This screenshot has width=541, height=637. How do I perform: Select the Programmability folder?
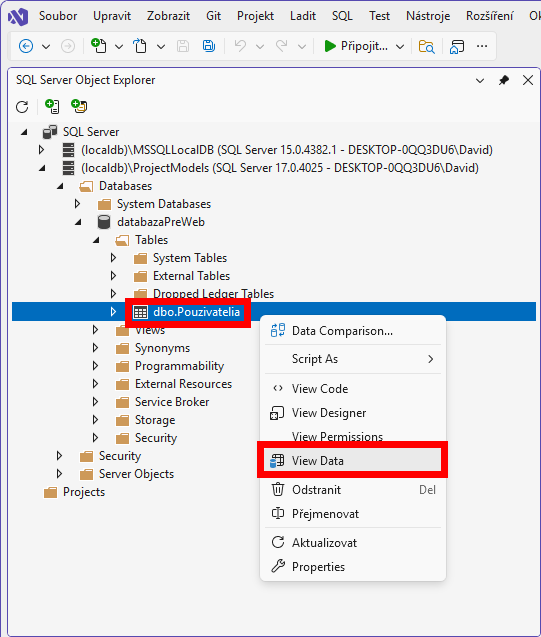click(x=179, y=366)
